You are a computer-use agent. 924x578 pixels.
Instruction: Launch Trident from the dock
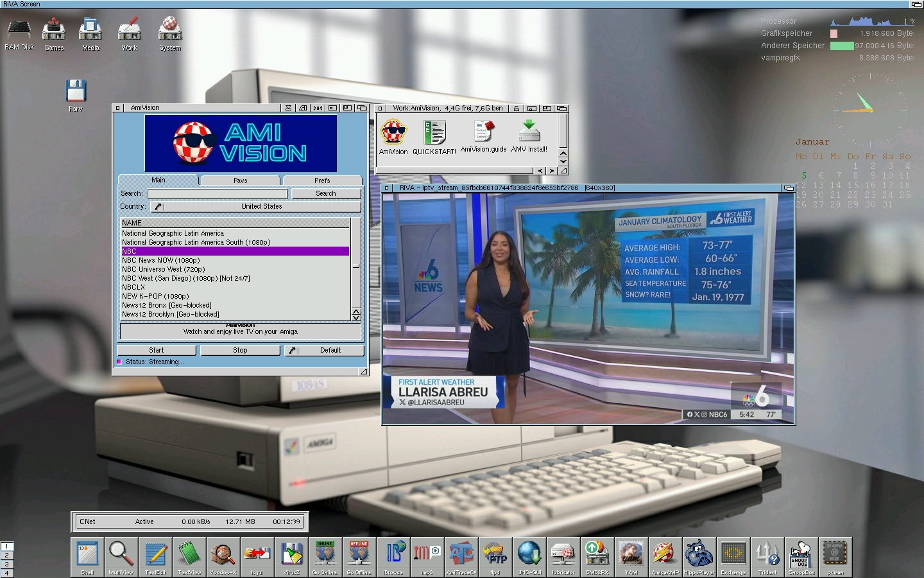pyautogui.click(x=767, y=556)
